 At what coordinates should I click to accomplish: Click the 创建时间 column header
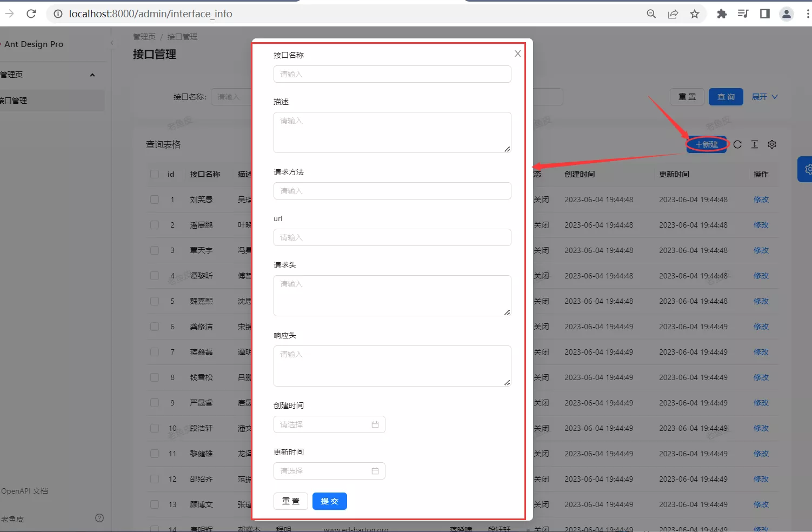pyautogui.click(x=580, y=174)
